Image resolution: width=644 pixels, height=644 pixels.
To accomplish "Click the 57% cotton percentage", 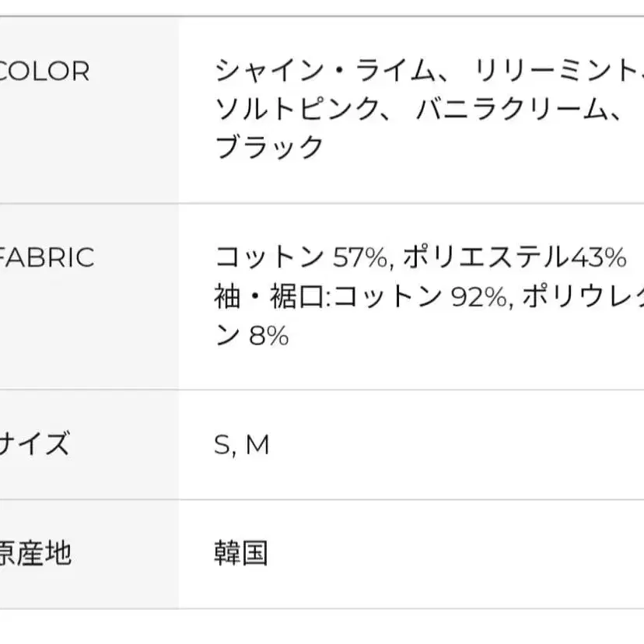I will (359, 257).
